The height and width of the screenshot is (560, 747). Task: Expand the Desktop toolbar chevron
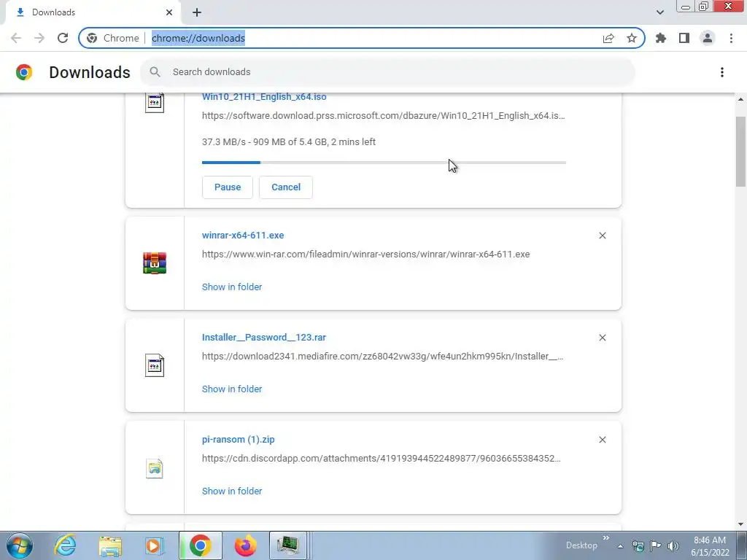[x=606, y=538]
